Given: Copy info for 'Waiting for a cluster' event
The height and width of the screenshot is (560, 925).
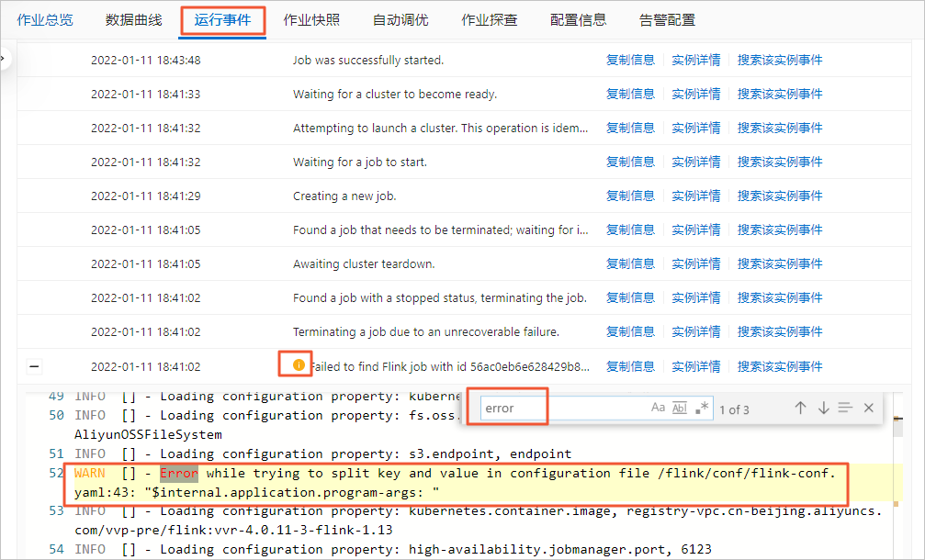Looking at the screenshot, I should pyautogui.click(x=631, y=95).
